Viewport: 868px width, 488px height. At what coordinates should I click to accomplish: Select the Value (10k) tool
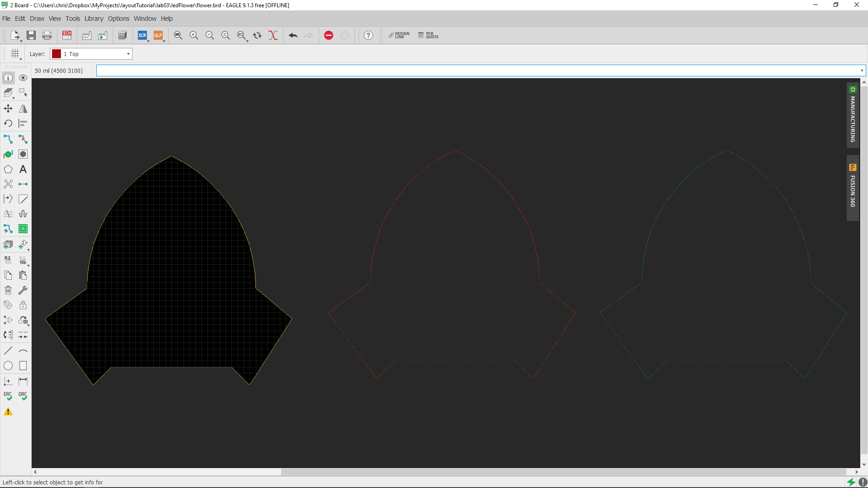click(23, 260)
